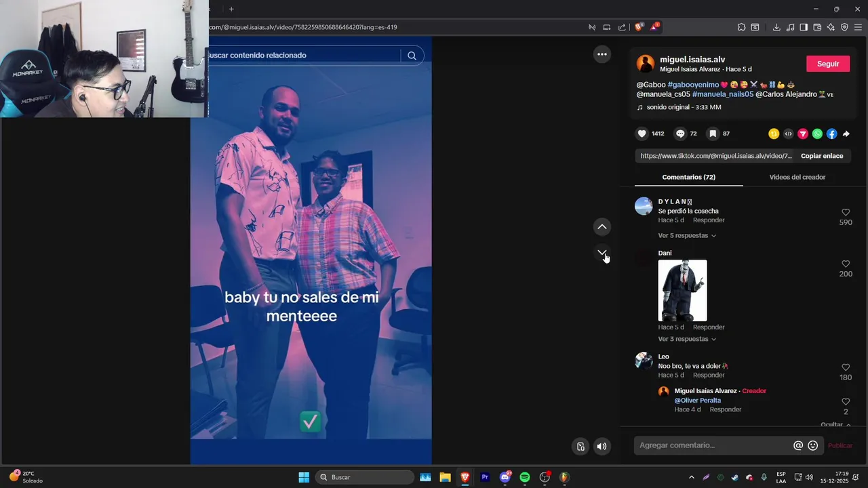Image resolution: width=868 pixels, height=488 pixels.
Task: Open the browser hamburger menu
Action: 858,27
